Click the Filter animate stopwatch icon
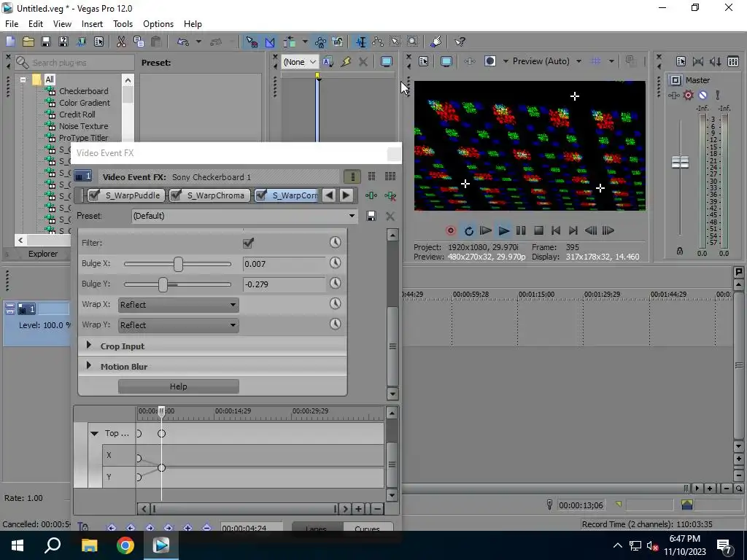The image size is (747, 560). [336, 242]
